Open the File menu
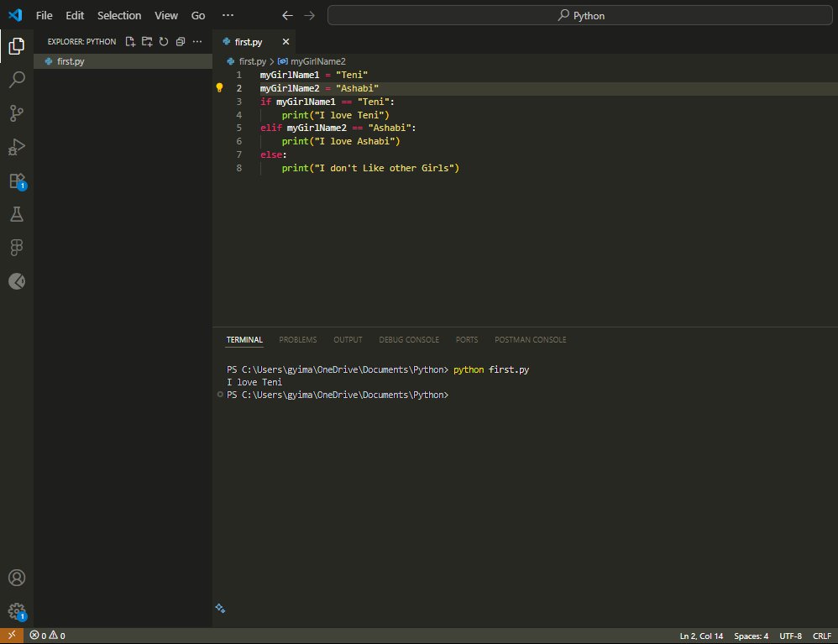The height and width of the screenshot is (644, 838). pos(44,15)
